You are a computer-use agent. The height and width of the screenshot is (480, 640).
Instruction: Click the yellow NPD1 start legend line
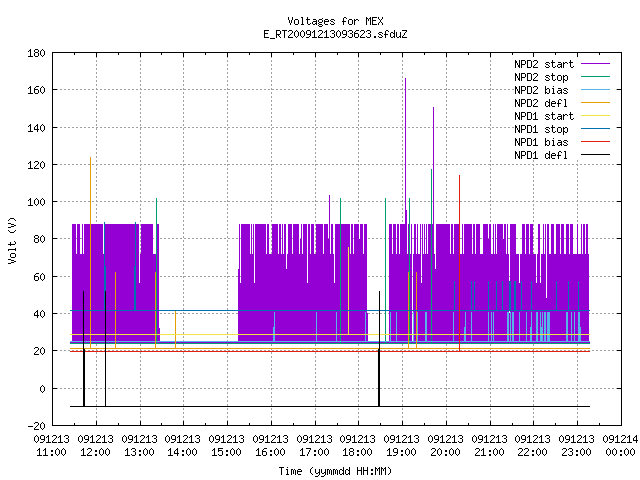[x=595, y=116]
